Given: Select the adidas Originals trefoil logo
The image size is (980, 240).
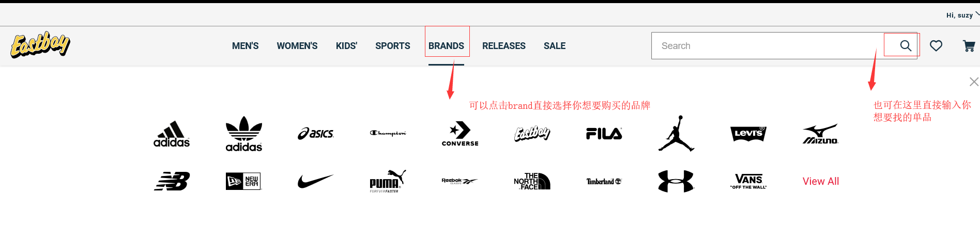Looking at the screenshot, I should (x=244, y=134).
